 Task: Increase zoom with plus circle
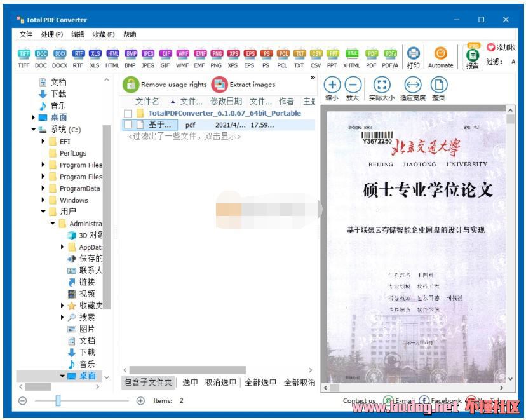click(140, 400)
